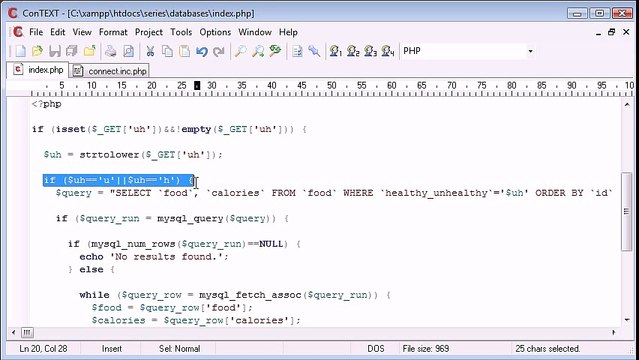This screenshot has height=360, width=639.
Task: Minimize the inner document window
Action: (598, 33)
